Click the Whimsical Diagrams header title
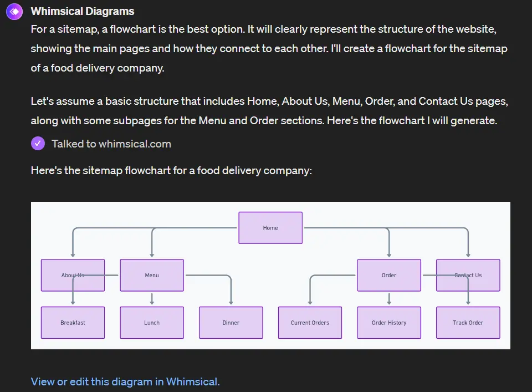532x392 pixels. coord(83,11)
